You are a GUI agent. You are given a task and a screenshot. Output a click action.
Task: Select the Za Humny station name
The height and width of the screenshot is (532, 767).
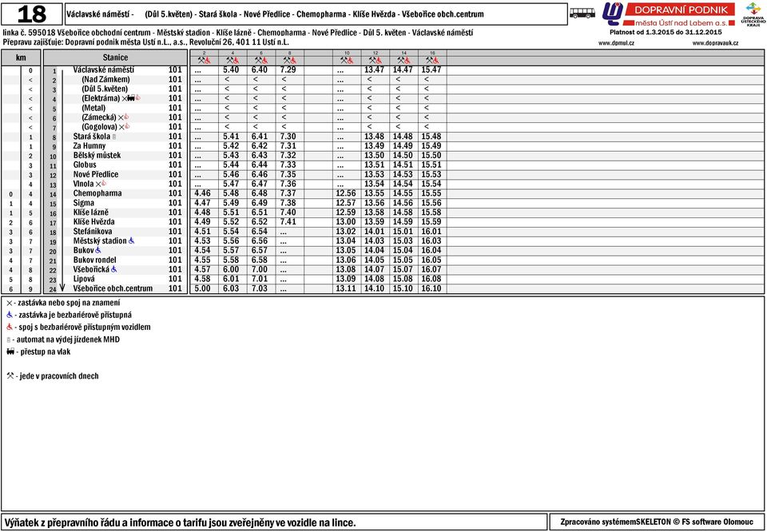pos(89,145)
